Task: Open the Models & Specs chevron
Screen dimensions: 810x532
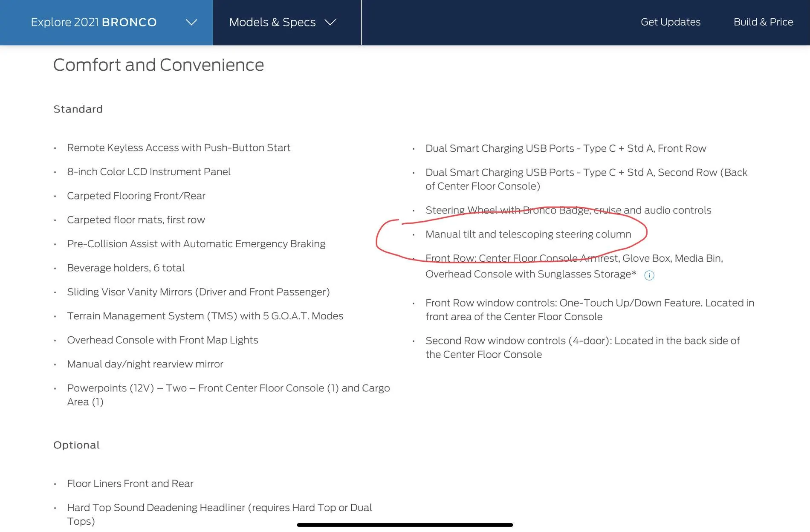Action: (x=330, y=22)
